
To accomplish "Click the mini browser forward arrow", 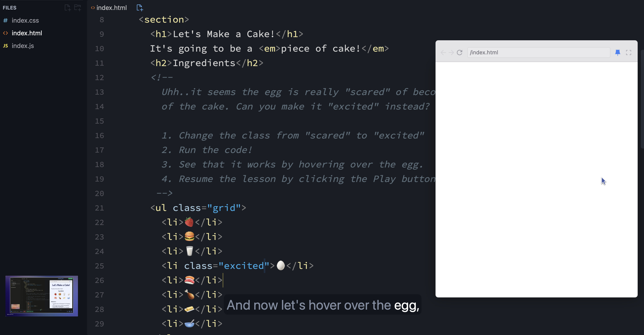I will click(451, 53).
